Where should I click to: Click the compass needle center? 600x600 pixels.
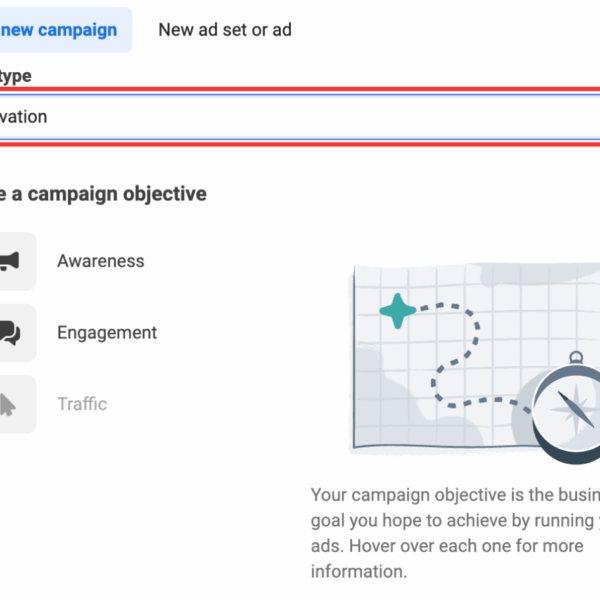(x=574, y=407)
